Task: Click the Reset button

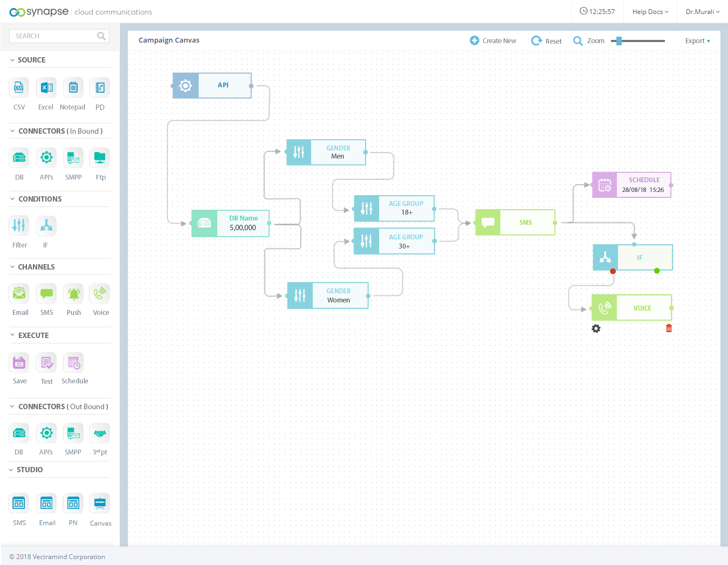Action: 546,41
